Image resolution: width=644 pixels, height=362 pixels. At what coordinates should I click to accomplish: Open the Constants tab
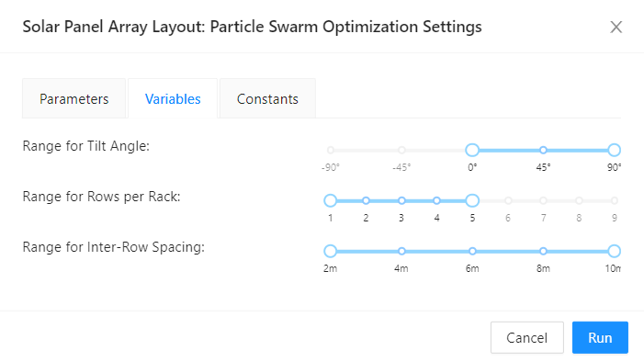coord(267,98)
